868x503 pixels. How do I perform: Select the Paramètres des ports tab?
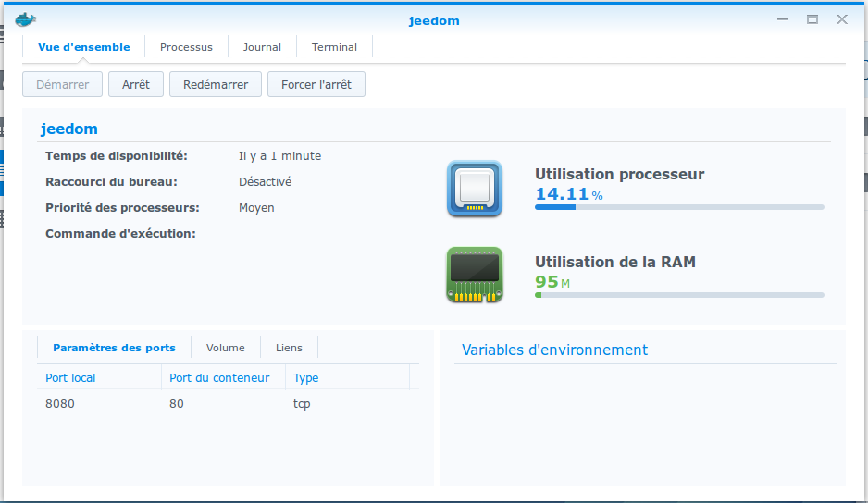click(114, 348)
